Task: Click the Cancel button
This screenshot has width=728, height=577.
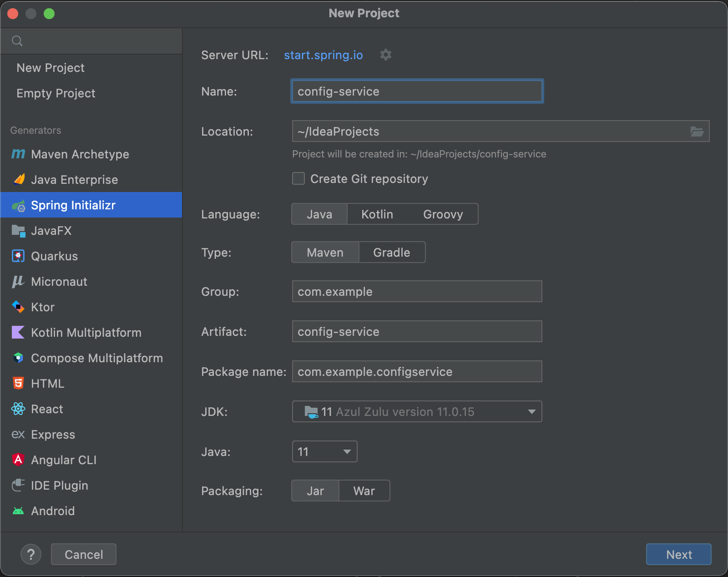Action: (x=84, y=554)
